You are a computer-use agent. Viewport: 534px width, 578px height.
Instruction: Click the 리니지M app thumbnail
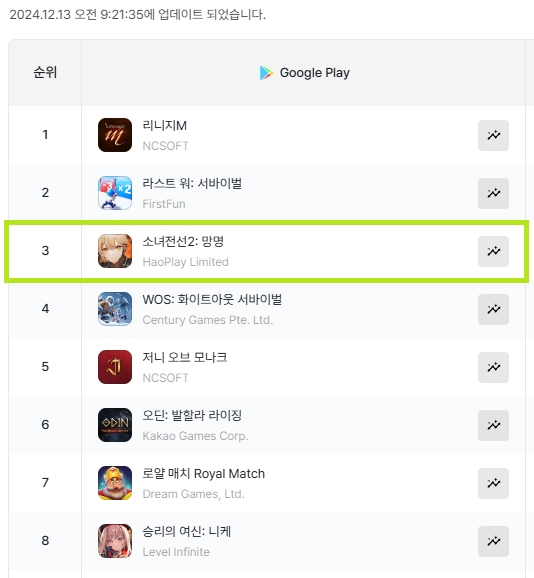(115, 135)
